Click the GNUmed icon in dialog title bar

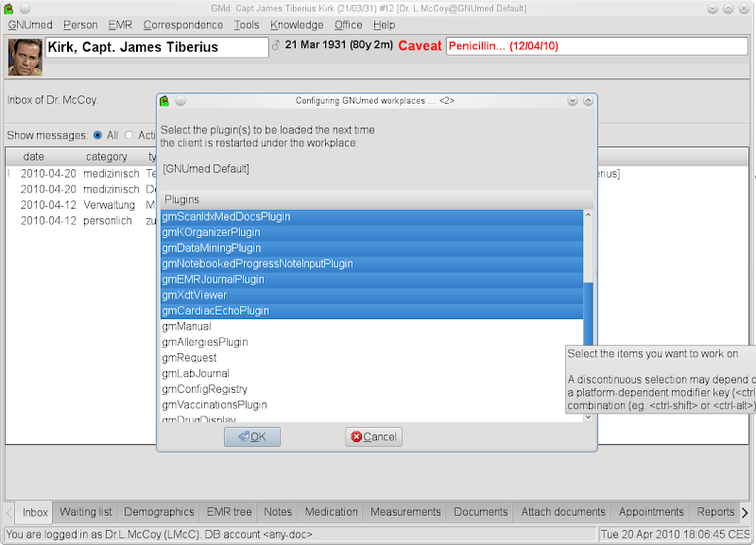pyautogui.click(x=164, y=101)
